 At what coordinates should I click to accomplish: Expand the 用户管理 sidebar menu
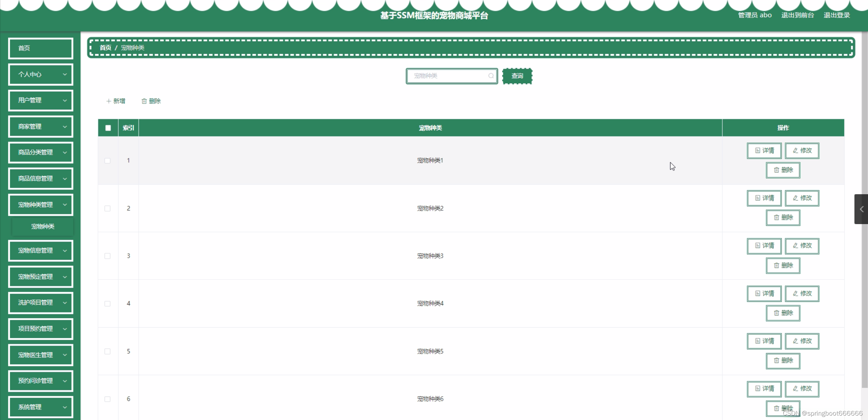41,101
